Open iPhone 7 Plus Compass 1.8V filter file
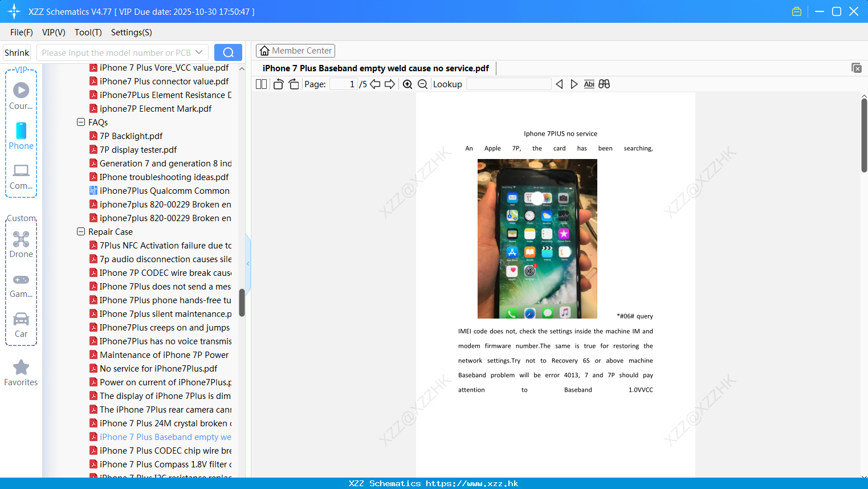868x489 pixels. tap(161, 464)
